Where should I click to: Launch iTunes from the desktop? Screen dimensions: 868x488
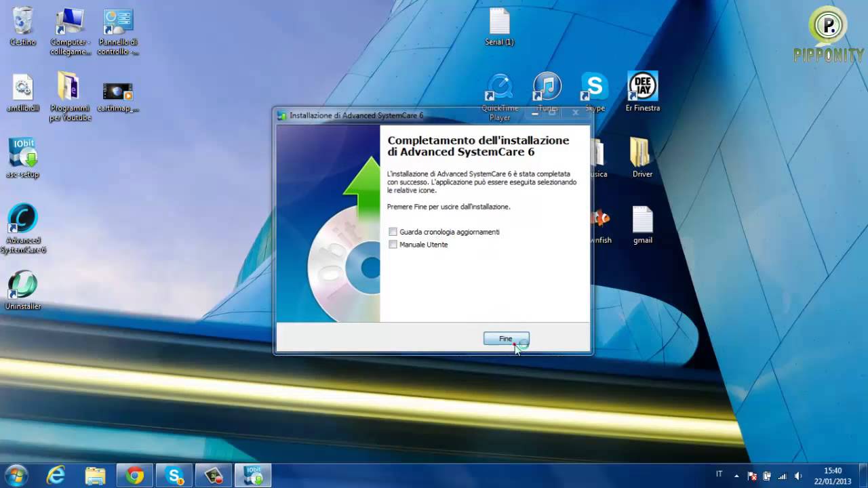pos(547,91)
